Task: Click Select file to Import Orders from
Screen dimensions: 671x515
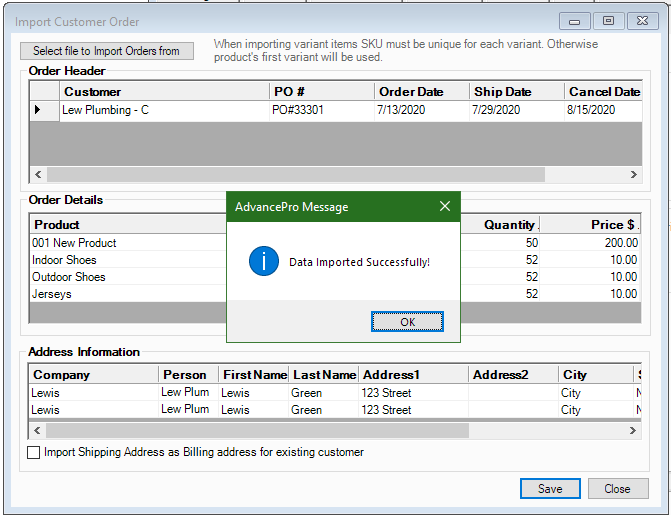Action: click(107, 51)
